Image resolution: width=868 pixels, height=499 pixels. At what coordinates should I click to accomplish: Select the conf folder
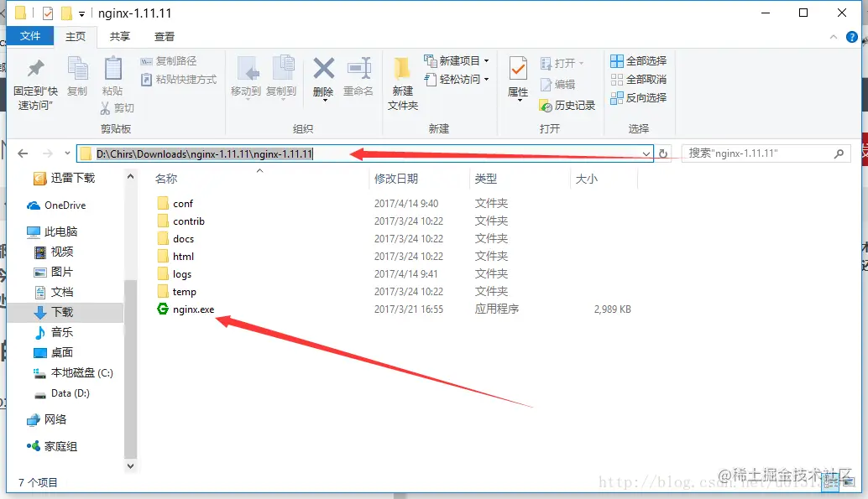(x=175, y=204)
